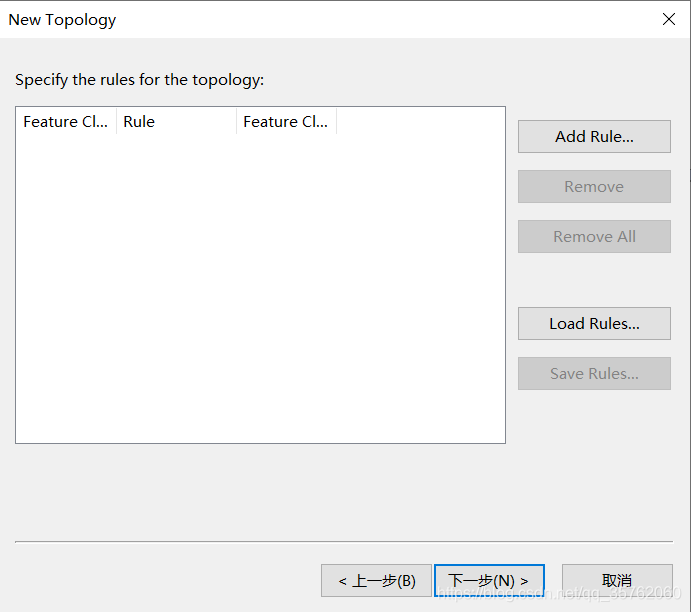Click the Save Rules... button
691x612 pixels.
[594, 374]
